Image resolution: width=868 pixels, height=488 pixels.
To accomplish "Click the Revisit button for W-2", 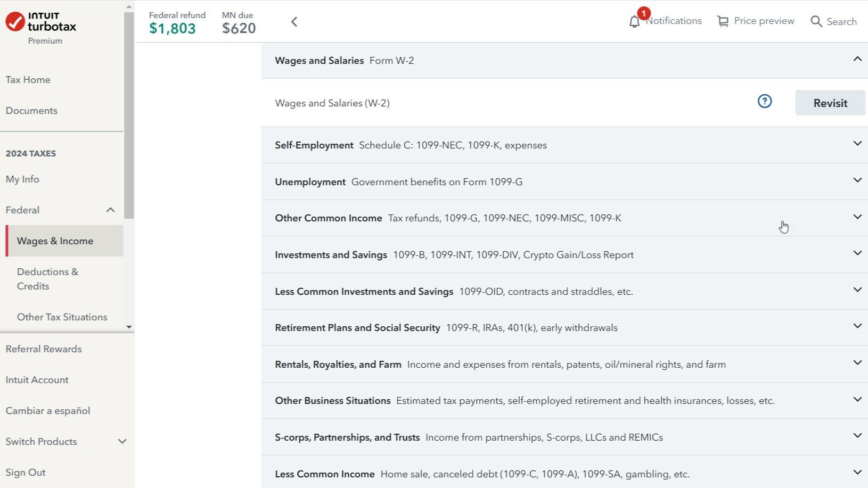I will click(830, 103).
